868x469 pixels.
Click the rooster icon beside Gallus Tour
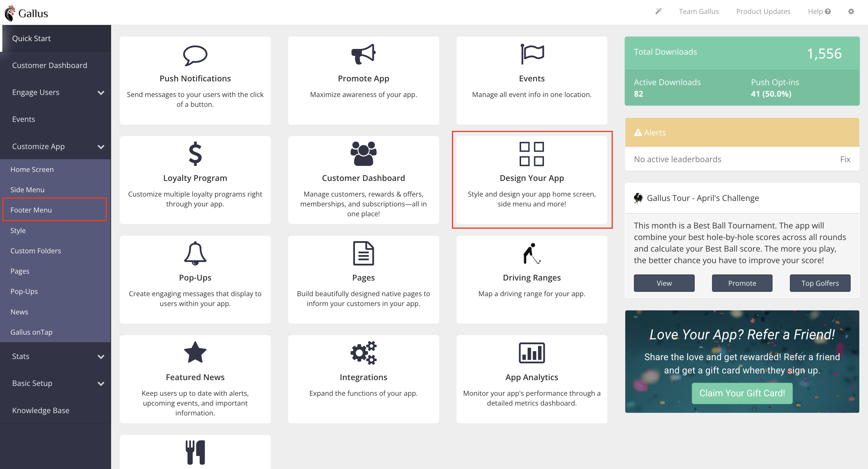tap(638, 198)
